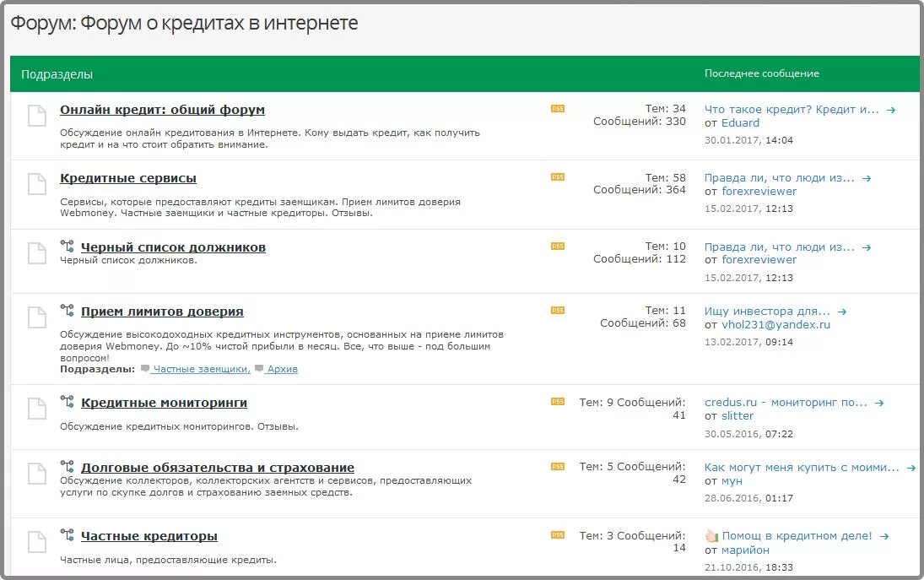Open RSS feed for Онлайн кредит forum
The width and height of the screenshot is (924, 580).
point(557,108)
